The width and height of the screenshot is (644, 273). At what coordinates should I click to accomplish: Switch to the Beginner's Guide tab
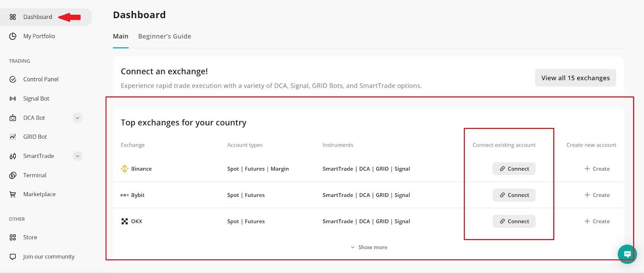165,36
